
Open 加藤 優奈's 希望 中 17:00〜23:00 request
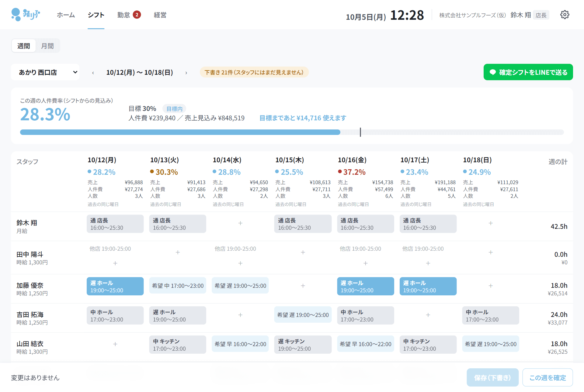pos(178,286)
